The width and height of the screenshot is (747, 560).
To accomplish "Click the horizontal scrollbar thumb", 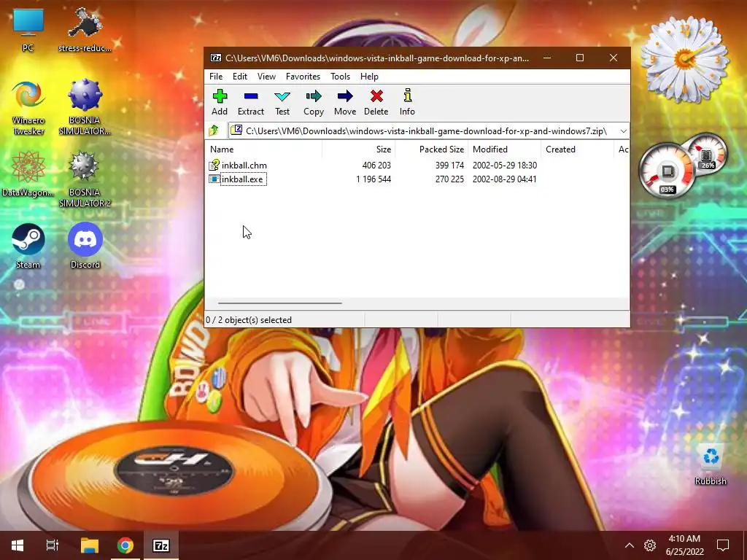I will click(x=280, y=303).
